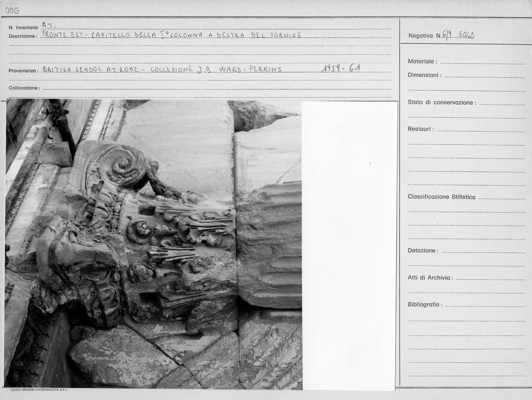Image resolution: width=532 pixels, height=400 pixels.
Task: Select the 'Dimensioni :' field label
Action: [x=425, y=75]
